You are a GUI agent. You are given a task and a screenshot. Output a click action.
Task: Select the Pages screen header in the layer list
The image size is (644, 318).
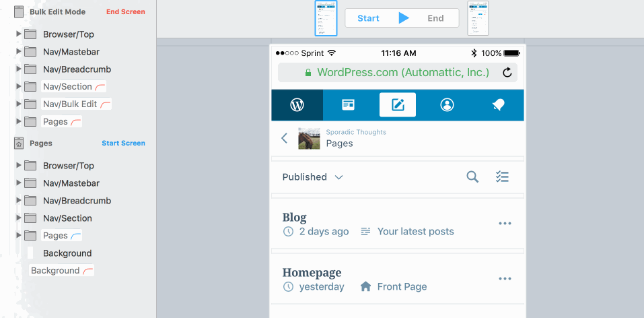[41, 143]
